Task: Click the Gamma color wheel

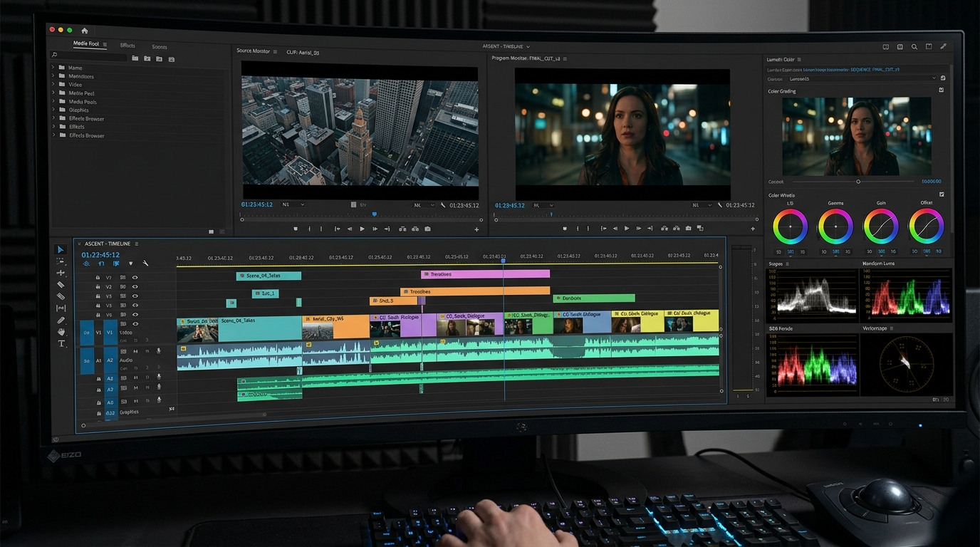Action: pos(835,226)
